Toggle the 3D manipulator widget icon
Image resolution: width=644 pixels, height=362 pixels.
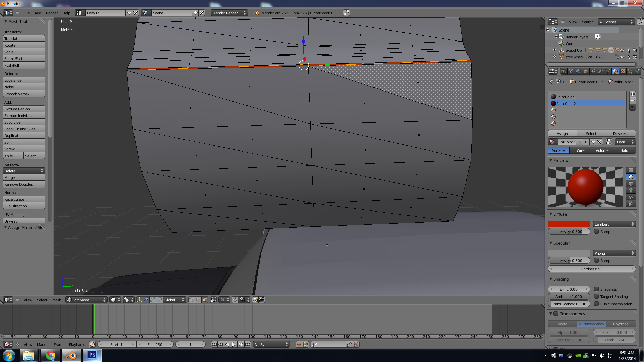(139, 300)
